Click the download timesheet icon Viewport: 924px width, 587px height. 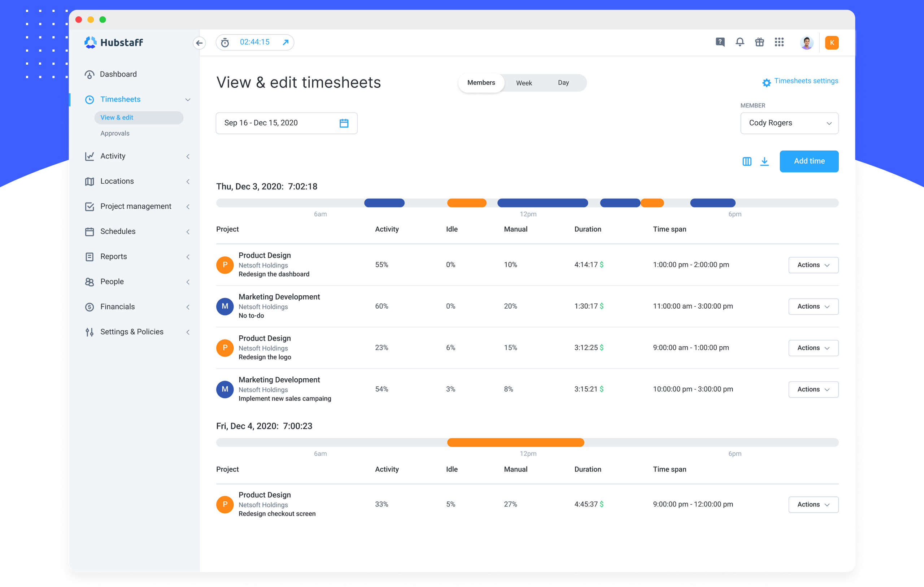click(x=764, y=161)
